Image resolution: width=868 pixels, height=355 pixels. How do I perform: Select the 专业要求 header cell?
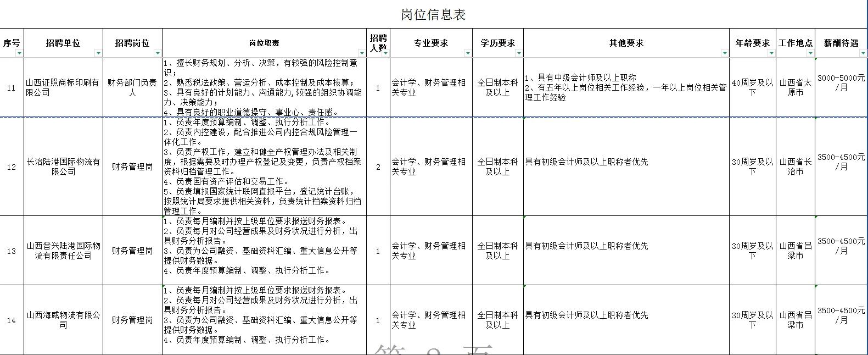tap(432, 43)
